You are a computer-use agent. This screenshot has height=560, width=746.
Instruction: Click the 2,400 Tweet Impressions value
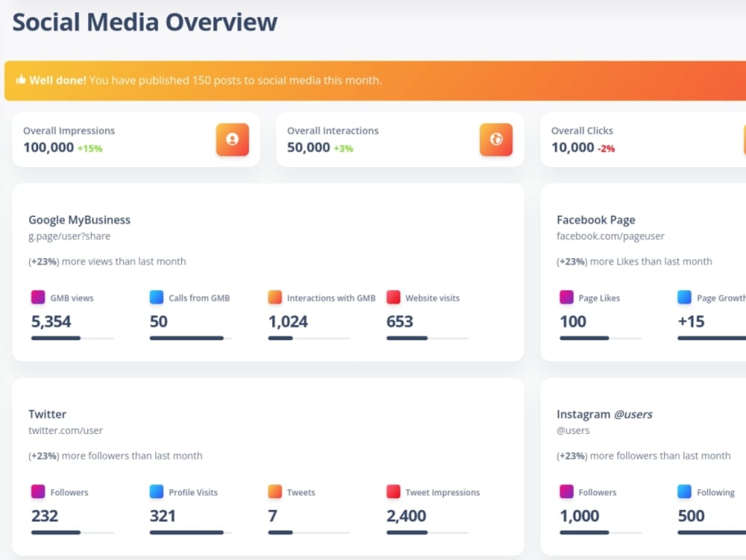[407, 516]
